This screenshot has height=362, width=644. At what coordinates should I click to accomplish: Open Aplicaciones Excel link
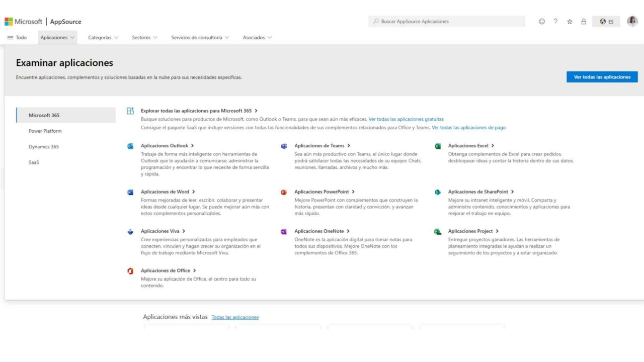pyautogui.click(x=471, y=146)
